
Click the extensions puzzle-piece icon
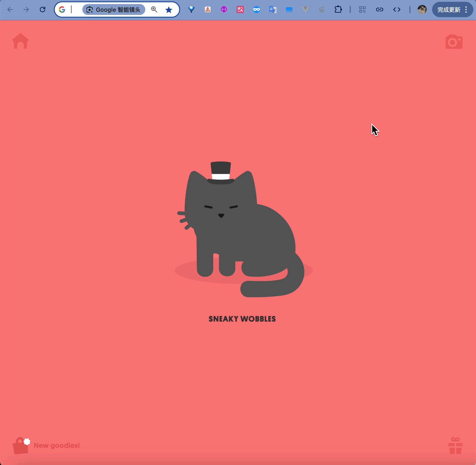338,9
